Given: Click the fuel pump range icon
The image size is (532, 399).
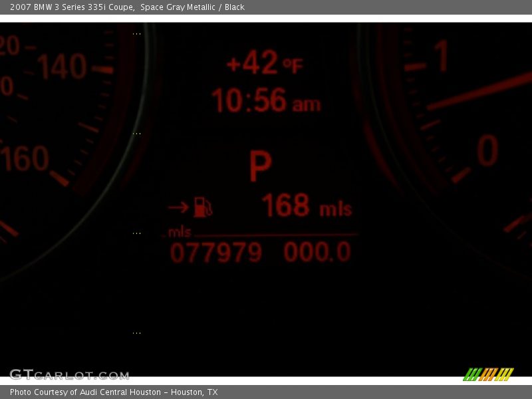Looking at the screenshot, I should tap(203, 207).
